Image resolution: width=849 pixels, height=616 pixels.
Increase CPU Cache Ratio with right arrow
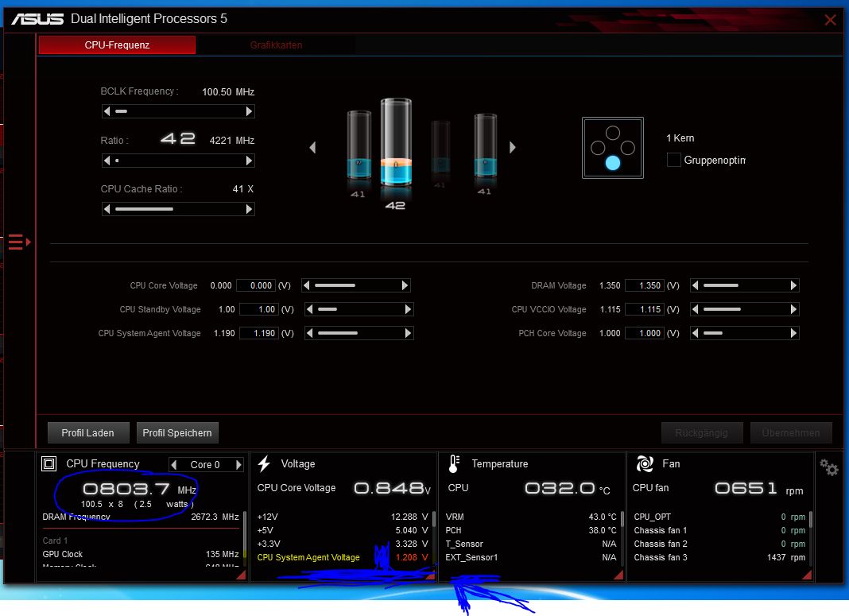(x=249, y=209)
